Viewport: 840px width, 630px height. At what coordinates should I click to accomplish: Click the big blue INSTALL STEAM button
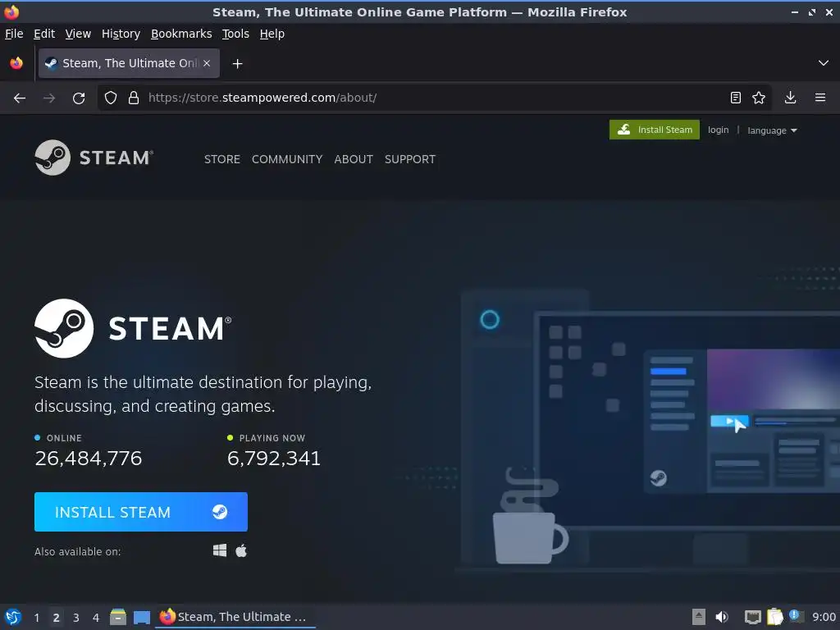tap(141, 512)
